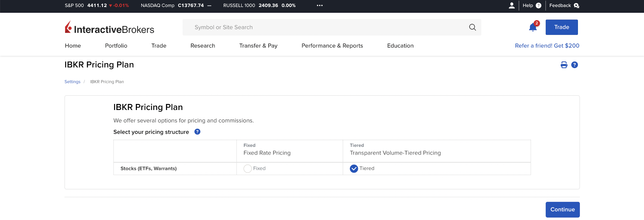
Task: Click the Interactive Brokers logo
Action: tap(109, 27)
